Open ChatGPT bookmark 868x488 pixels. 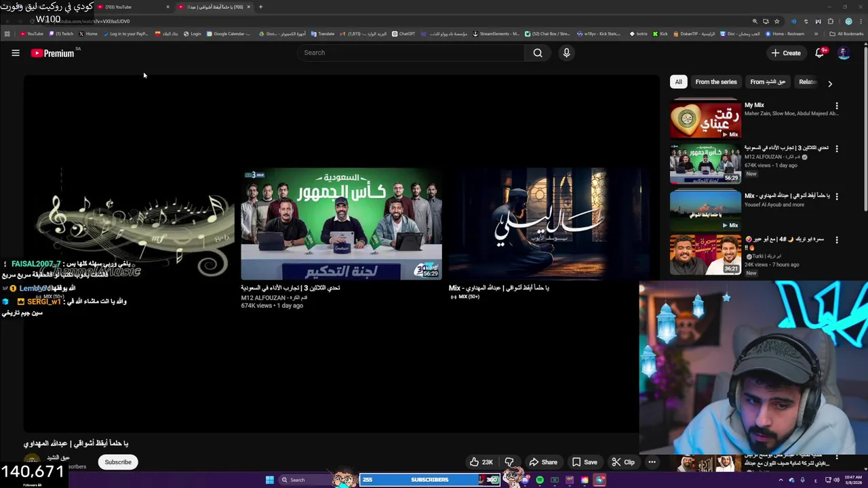(x=403, y=34)
